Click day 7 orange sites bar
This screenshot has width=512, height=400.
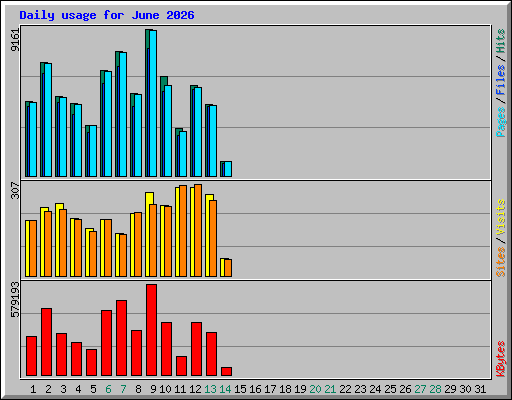point(123,255)
